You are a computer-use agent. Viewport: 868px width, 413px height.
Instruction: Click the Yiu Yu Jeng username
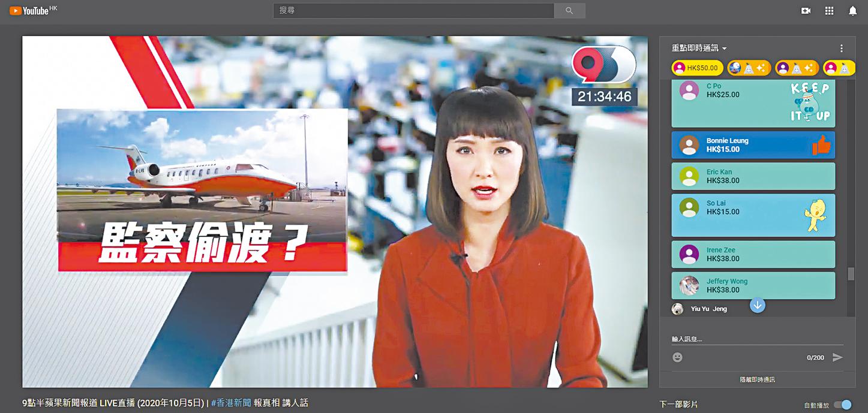[x=709, y=309]
